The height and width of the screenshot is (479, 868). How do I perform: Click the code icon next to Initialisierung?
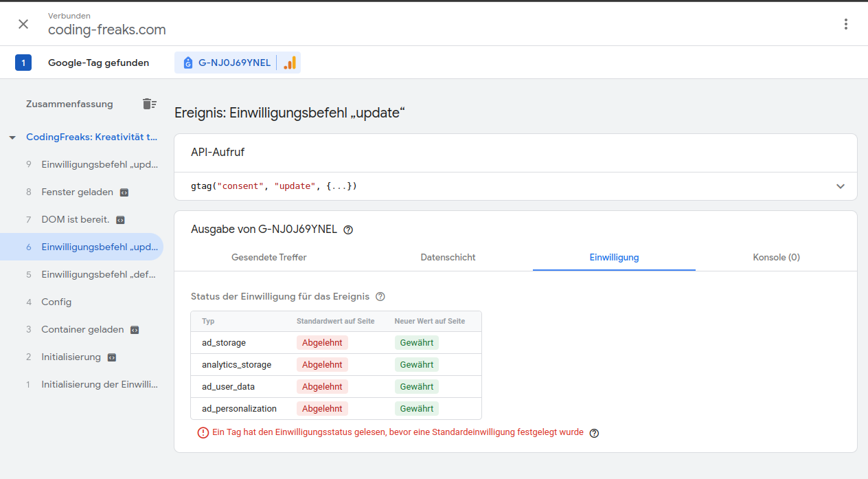click(111, 357)
